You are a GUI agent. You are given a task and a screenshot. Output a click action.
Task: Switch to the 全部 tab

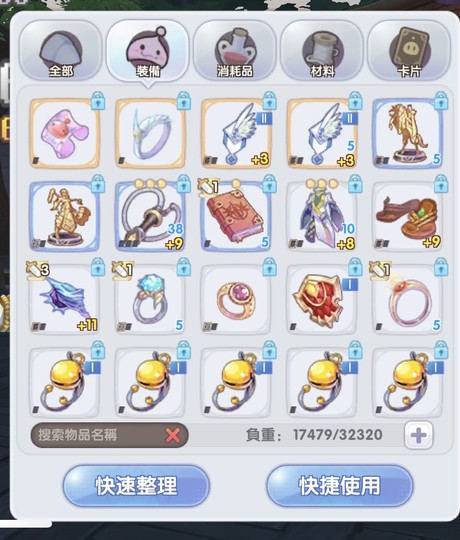click(61, 50)
